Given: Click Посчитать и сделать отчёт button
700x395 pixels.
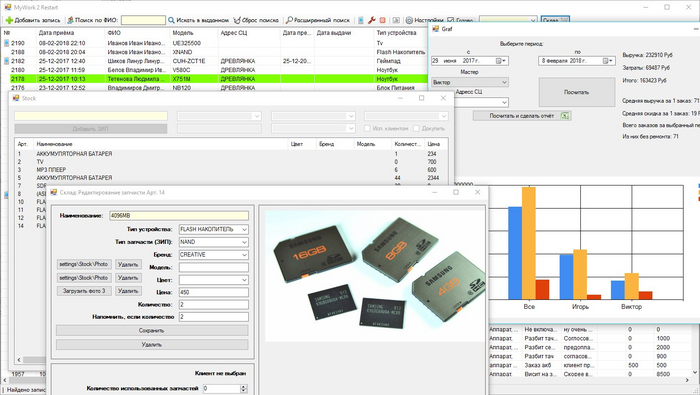Looking at the screenshot, I should click(522, 116).
